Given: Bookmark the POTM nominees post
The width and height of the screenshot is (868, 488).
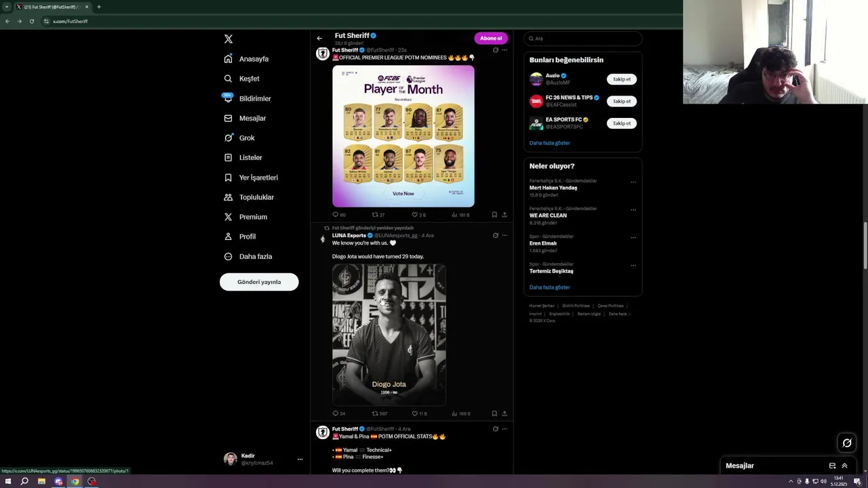Looking at the screenshot, I should coord(494,215).
